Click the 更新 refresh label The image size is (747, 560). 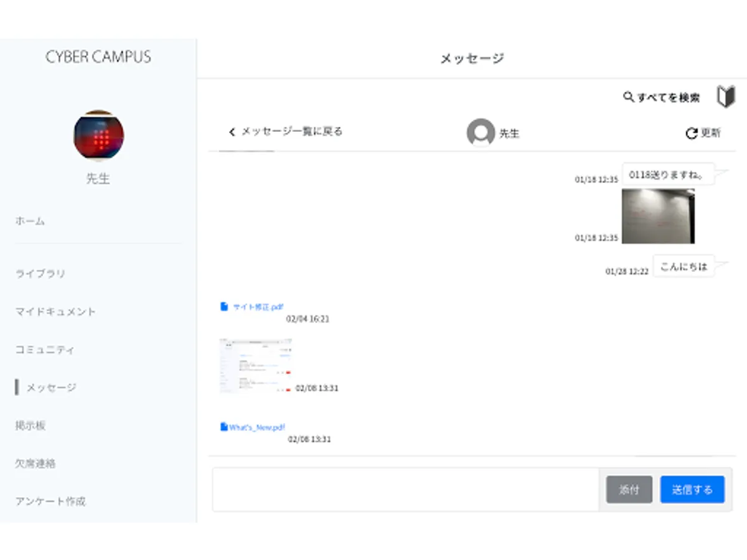click(711, 133)
